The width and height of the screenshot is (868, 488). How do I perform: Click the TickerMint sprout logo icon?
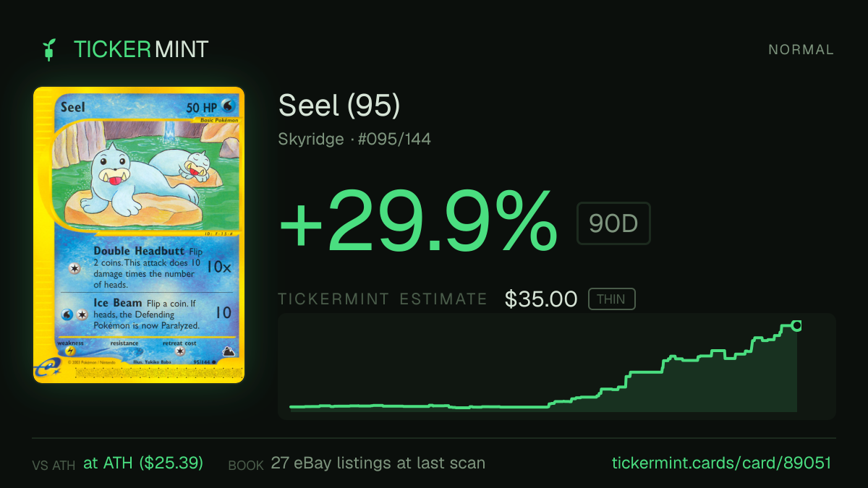49,50
